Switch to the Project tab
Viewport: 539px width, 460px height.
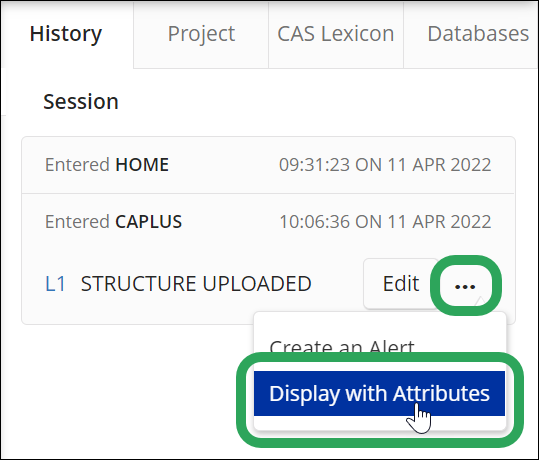(x=201, y=34)
